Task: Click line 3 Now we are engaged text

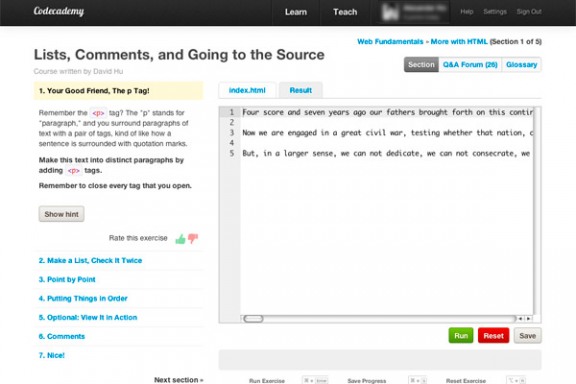Action: [x=387, y=133]
